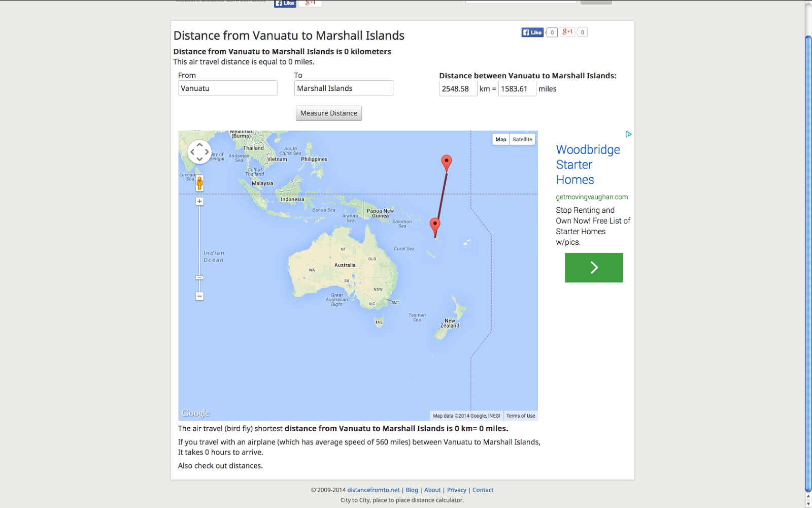Open the AdChoices icon above the ad
The image size is (812, 508).
coord(628,135)
